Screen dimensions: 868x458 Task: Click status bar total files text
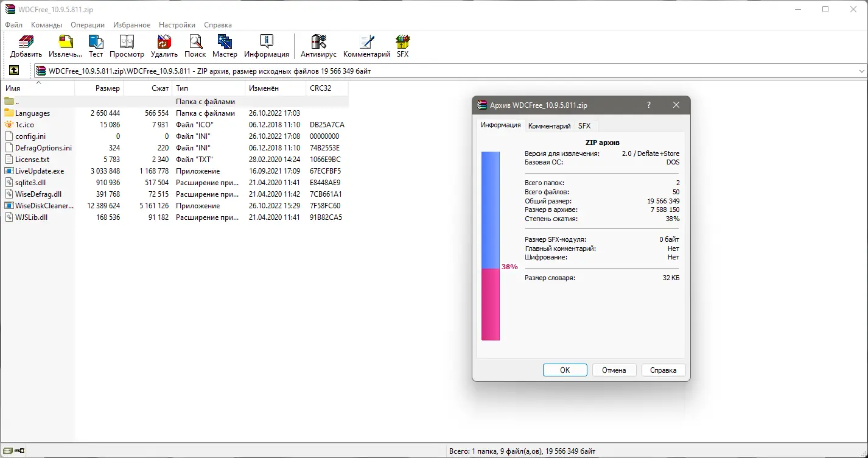[x=522, y=451]
